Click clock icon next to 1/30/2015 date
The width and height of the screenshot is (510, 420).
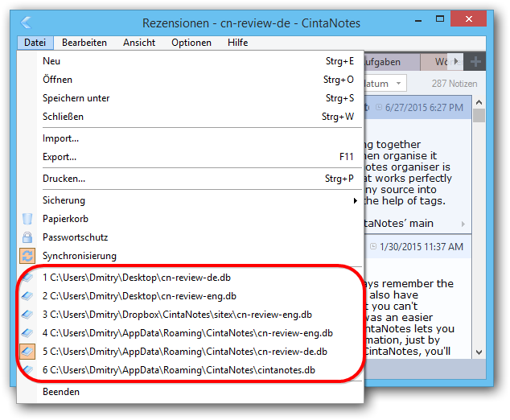click(x=373, y=246)
